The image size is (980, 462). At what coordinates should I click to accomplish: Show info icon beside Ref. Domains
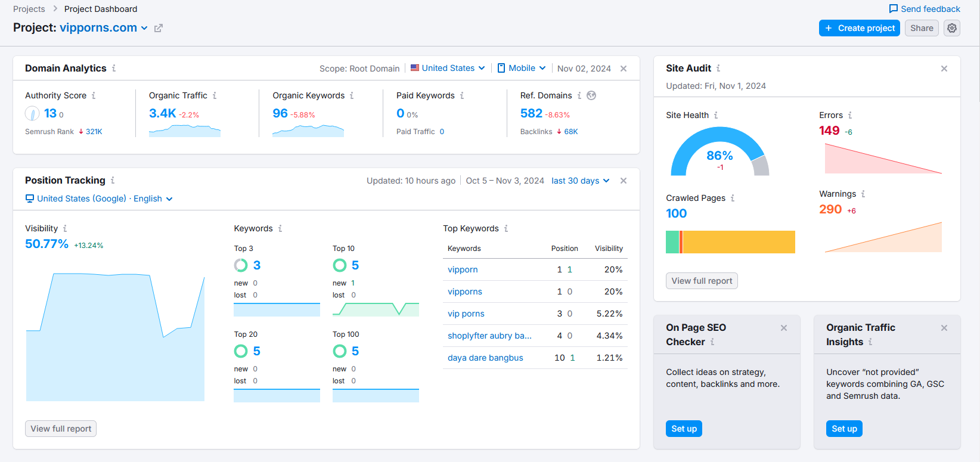click(x=579, y=95)
